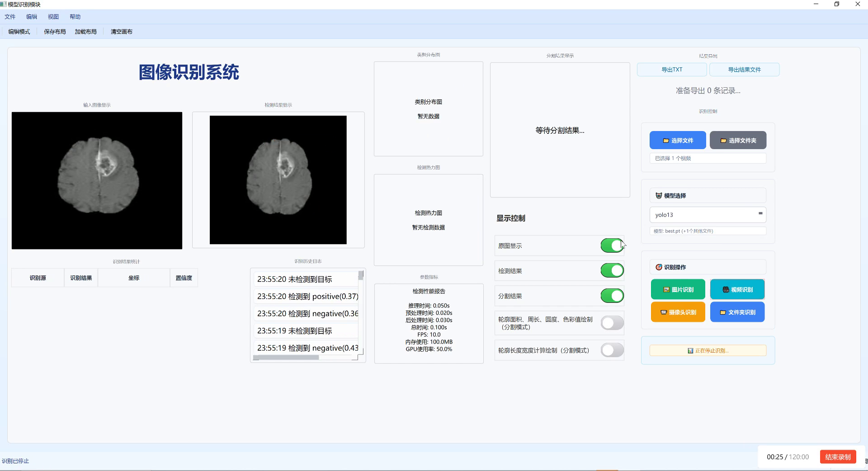The image size is (868, 471).
Task: Click the 已选择 1 个视频 field
Action: click(x=708, y=158)
